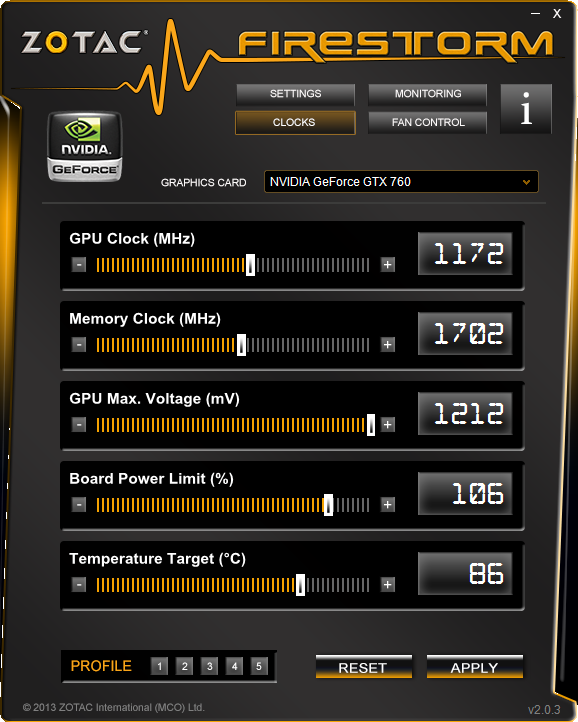Click the GPU Clock value 1172

click(x=465, y=254)
